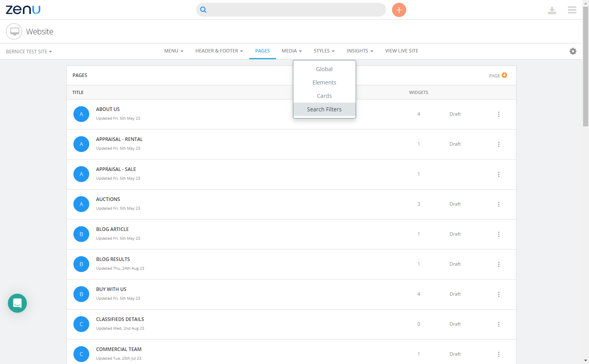Click the Website heading text
The height and width of the screenshot is (364, 589).
[39, 32]
